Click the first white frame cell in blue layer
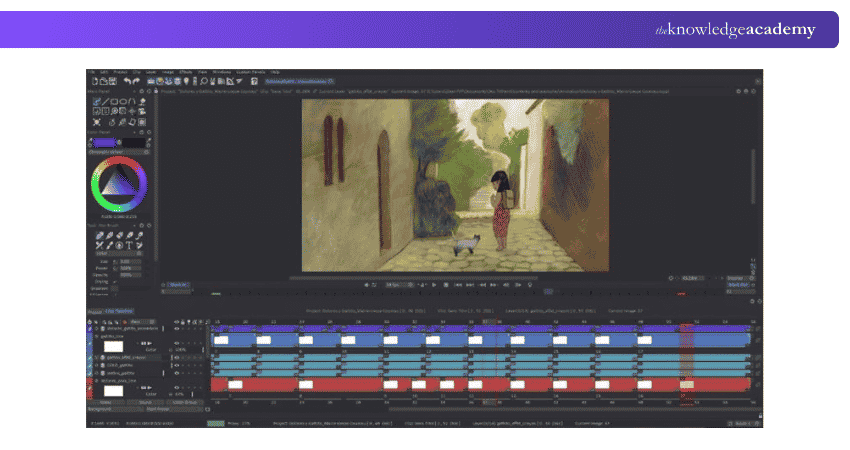 (221, 340)
